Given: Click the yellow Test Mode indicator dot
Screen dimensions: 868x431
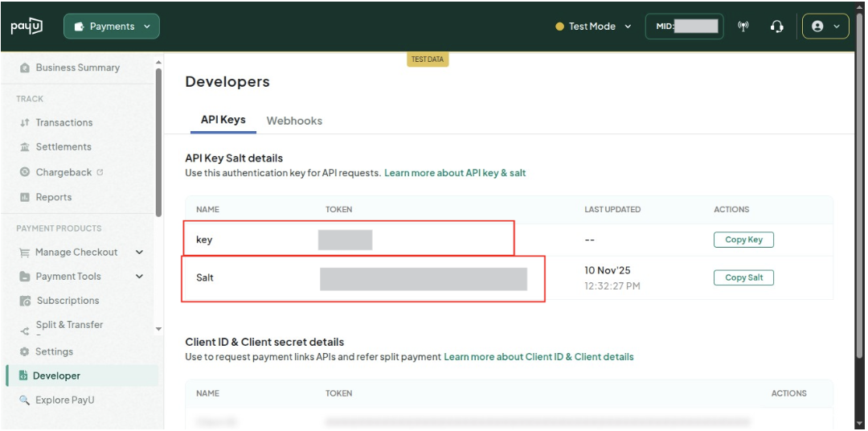Looking at the screenshot, I should tap(559, 26).
